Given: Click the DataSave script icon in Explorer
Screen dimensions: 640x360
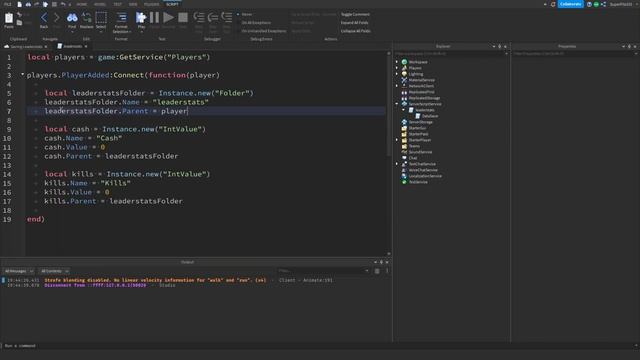Looking at the screenshot, I should (x=418, y=116).
